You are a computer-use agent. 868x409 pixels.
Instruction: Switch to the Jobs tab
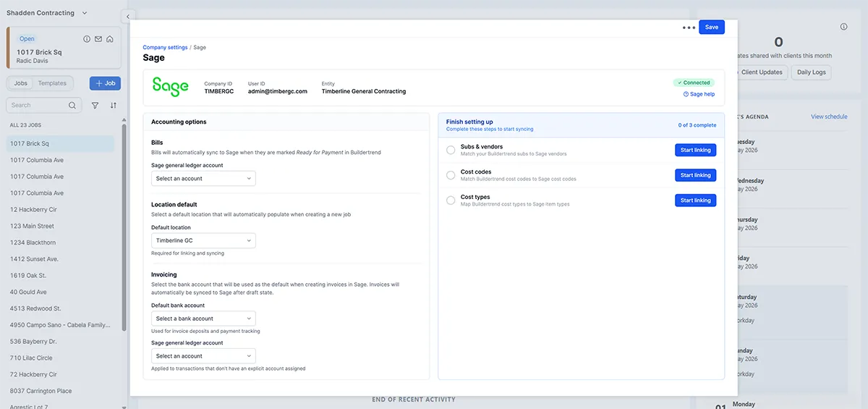(x=21, y=83)
